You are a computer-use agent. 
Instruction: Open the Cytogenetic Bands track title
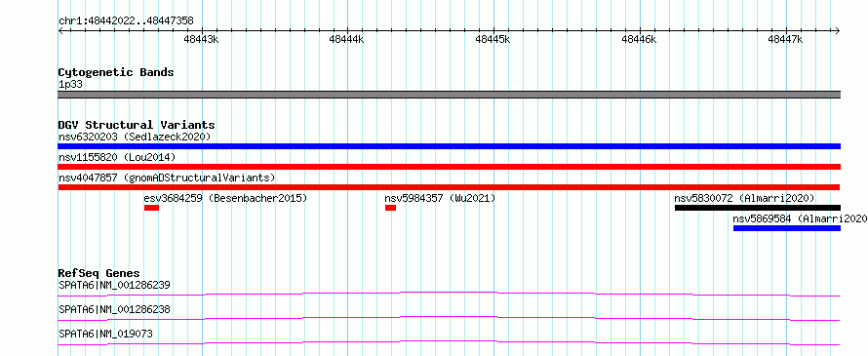point(116,72)
